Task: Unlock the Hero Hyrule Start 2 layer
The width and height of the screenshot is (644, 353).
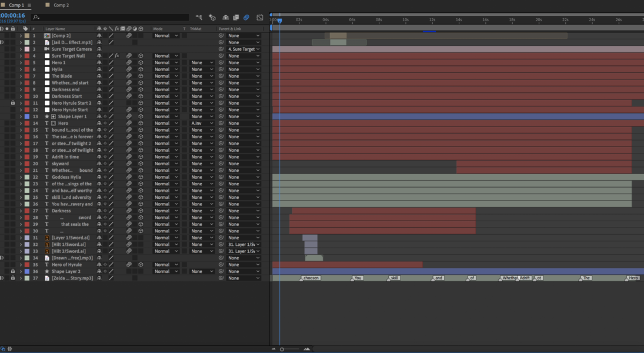Action: pyautogui.click(x=13, y=102)
